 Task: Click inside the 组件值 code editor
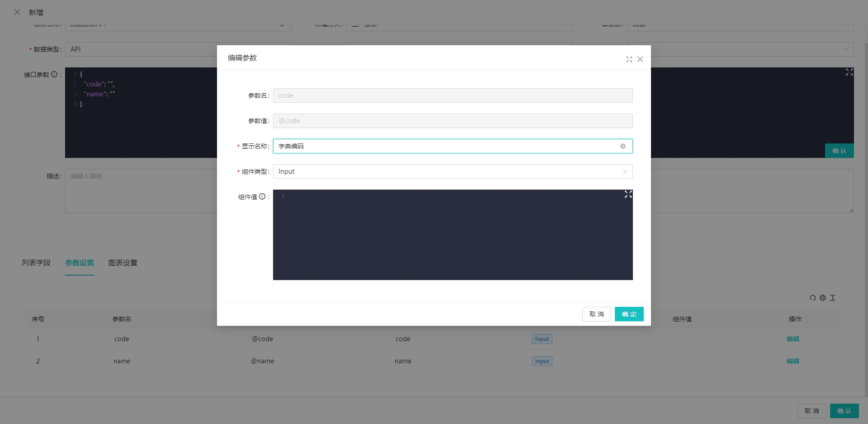click(453, 235)
